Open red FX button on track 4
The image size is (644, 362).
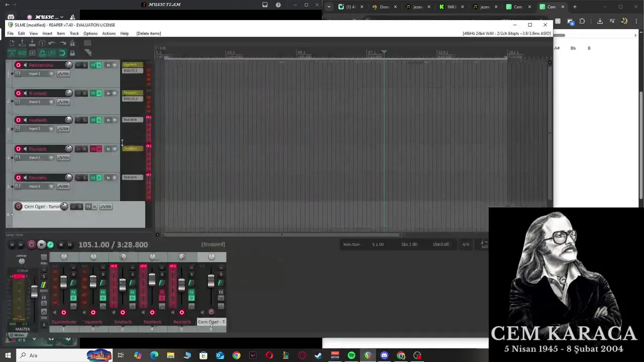[x=93, y=149]
